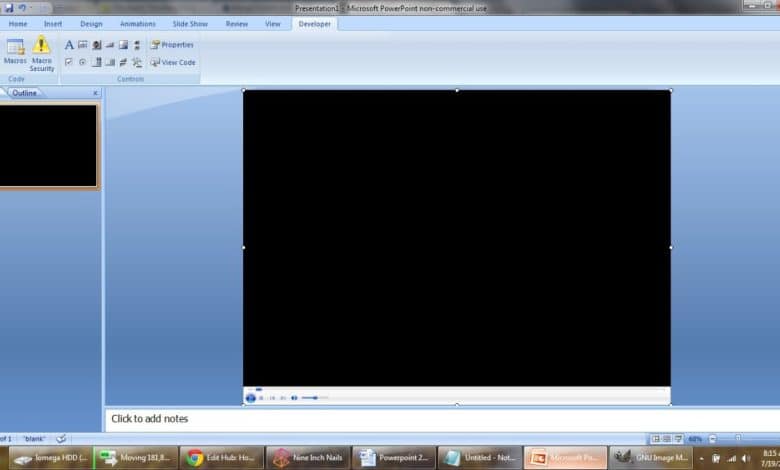The width and height of the screenshot is (780, 470).
Task: Skip to previous track in media player
Action: point(272,398)
